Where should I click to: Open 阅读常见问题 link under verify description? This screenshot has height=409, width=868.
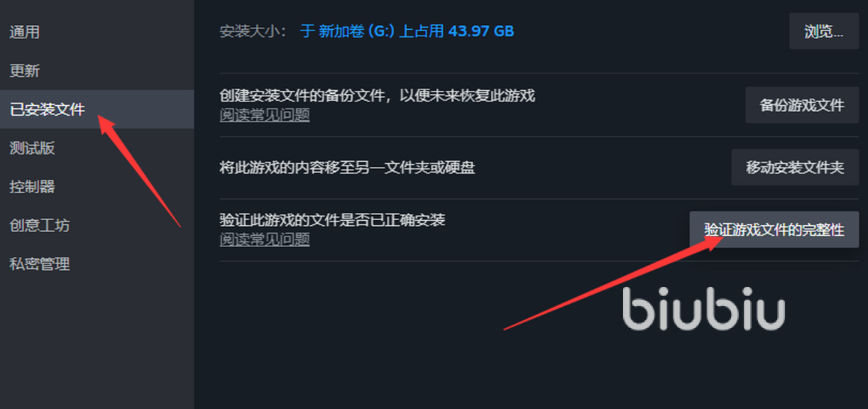(265, 239)
